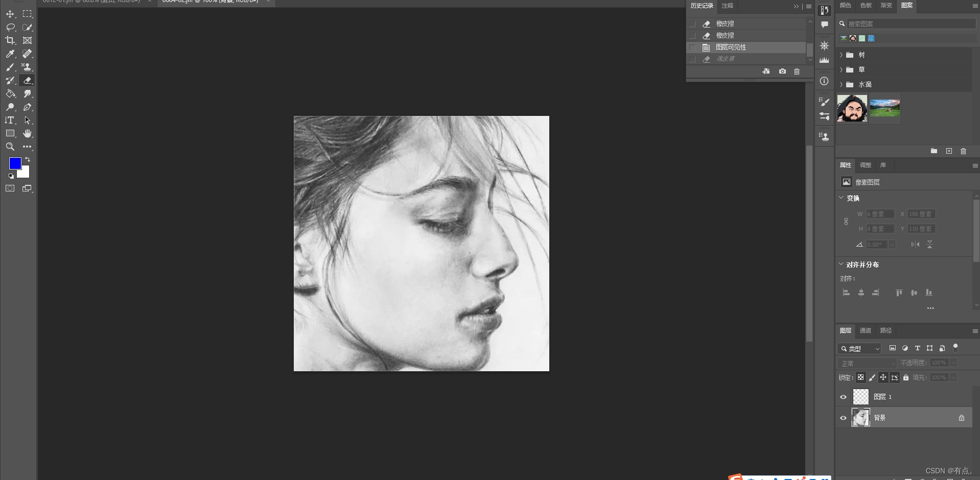Image resolution: width=980 pixels, height=480 pixels.
Task: Select the Healing Brush bandage tool
Action: [x=27, y=54]
